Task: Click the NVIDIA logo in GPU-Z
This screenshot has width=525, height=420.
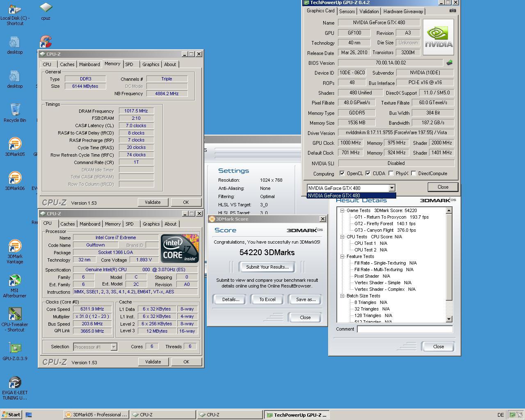Action: click(438, 37)
